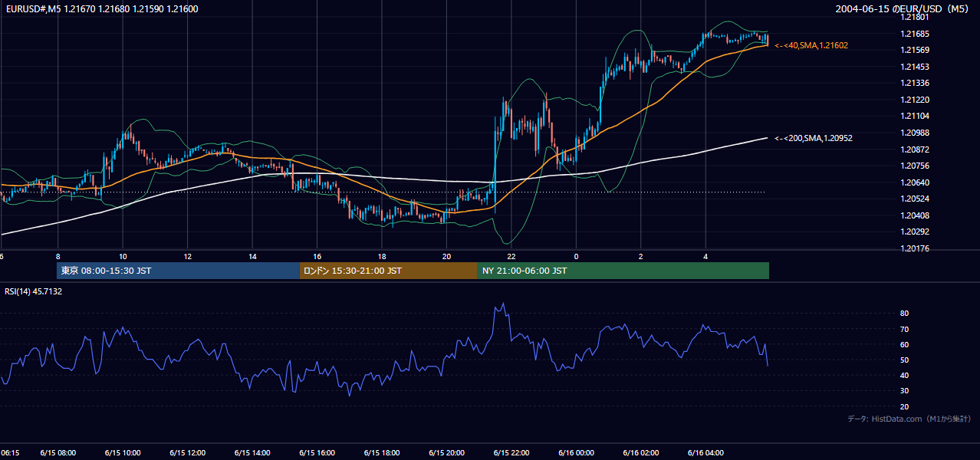Click the hour 18 tick under the price chart
Viewport: 980px width, 460px height.
tap(382, 256)
